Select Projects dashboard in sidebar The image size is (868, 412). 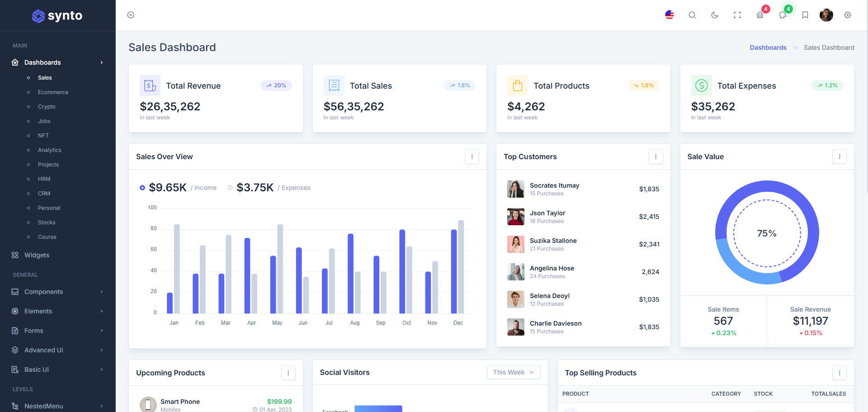[48, 165]
